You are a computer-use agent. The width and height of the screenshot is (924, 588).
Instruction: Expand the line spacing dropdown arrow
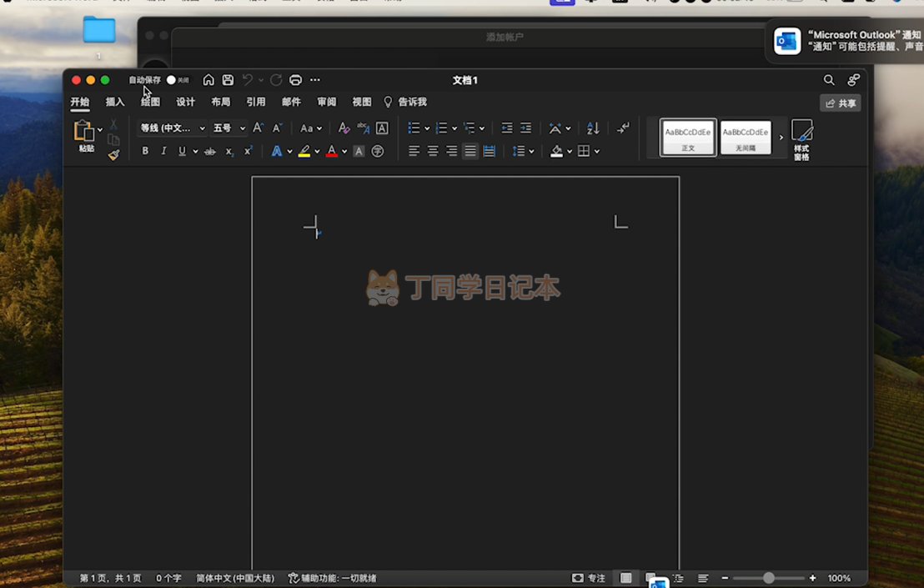(531, 151)
